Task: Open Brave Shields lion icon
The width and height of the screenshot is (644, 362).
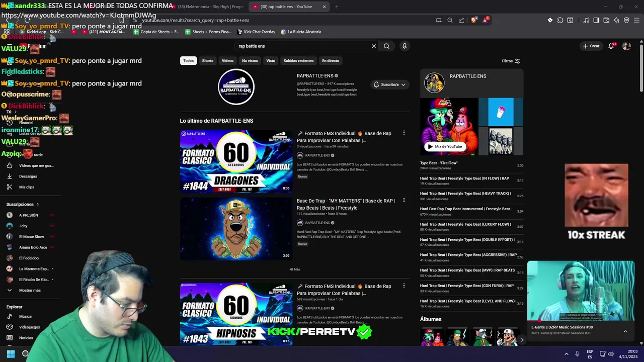Action: pos(473,20)
